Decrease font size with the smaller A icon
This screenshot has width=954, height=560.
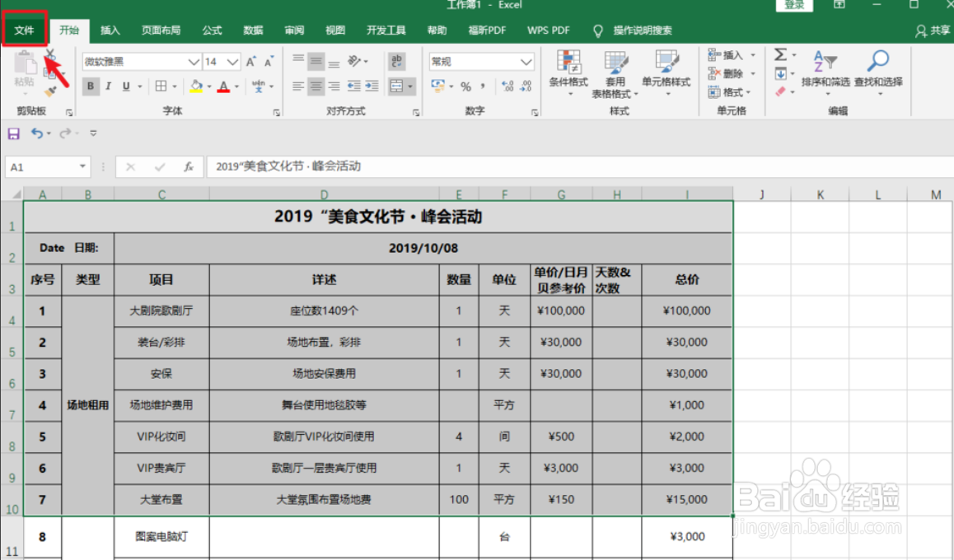(269, 62)
